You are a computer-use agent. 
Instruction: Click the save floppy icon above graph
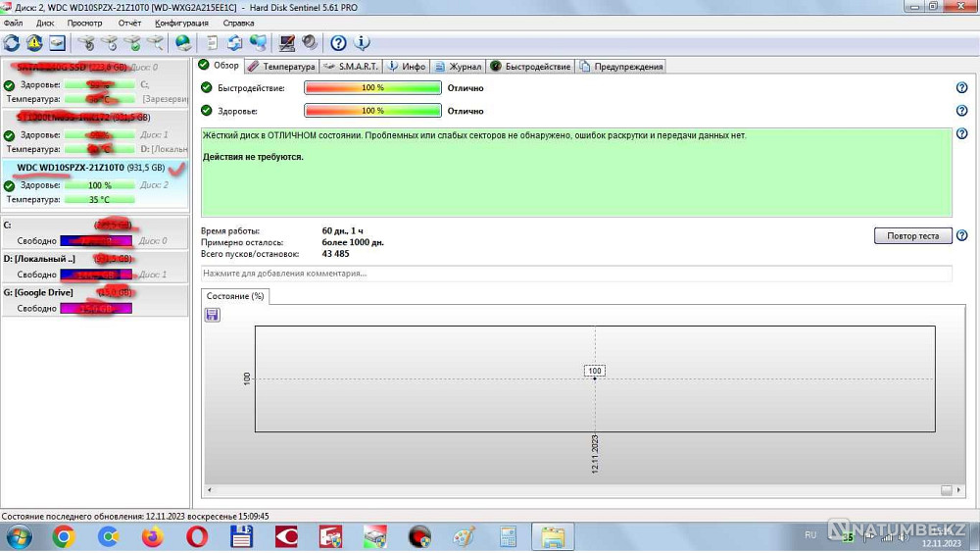pyautogui.click(x=213, y=315)
